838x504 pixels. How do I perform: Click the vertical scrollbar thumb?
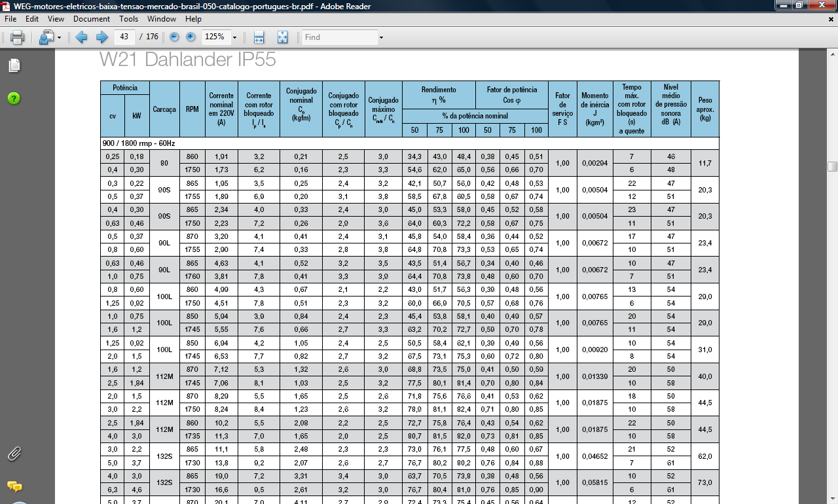pyautogui.click(x=832, y=166)
